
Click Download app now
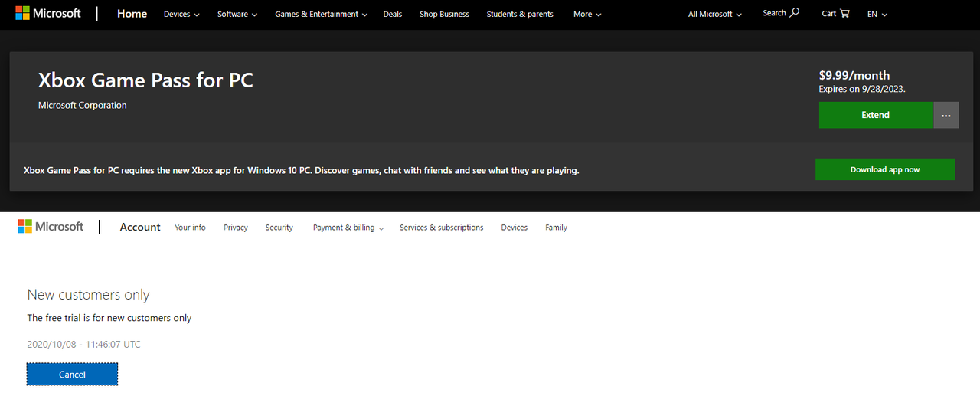[885, 169]
